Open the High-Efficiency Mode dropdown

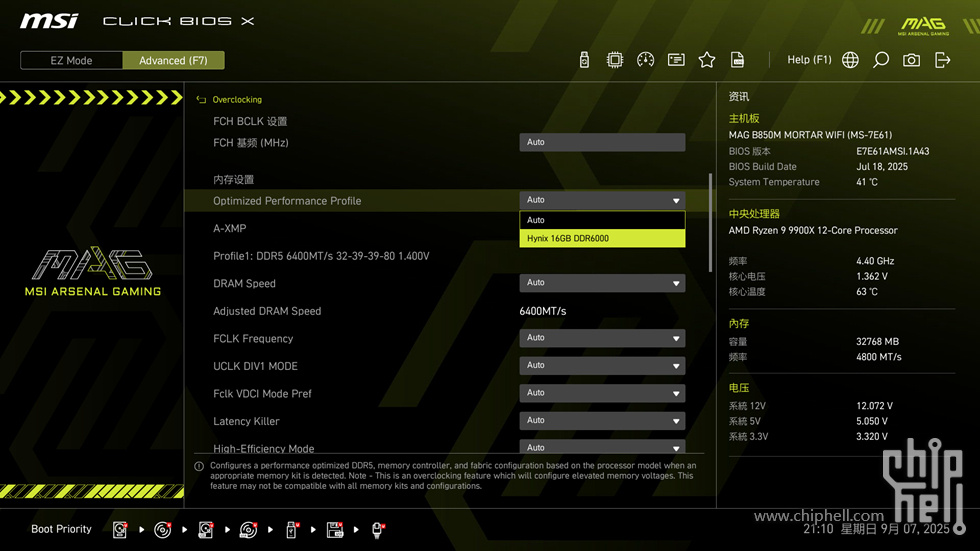pos(602,447)
